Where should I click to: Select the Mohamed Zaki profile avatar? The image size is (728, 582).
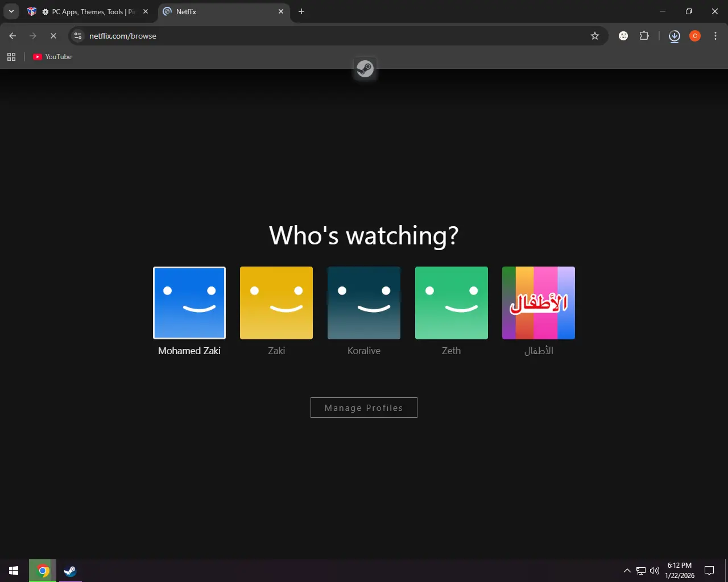pos(189,303)
